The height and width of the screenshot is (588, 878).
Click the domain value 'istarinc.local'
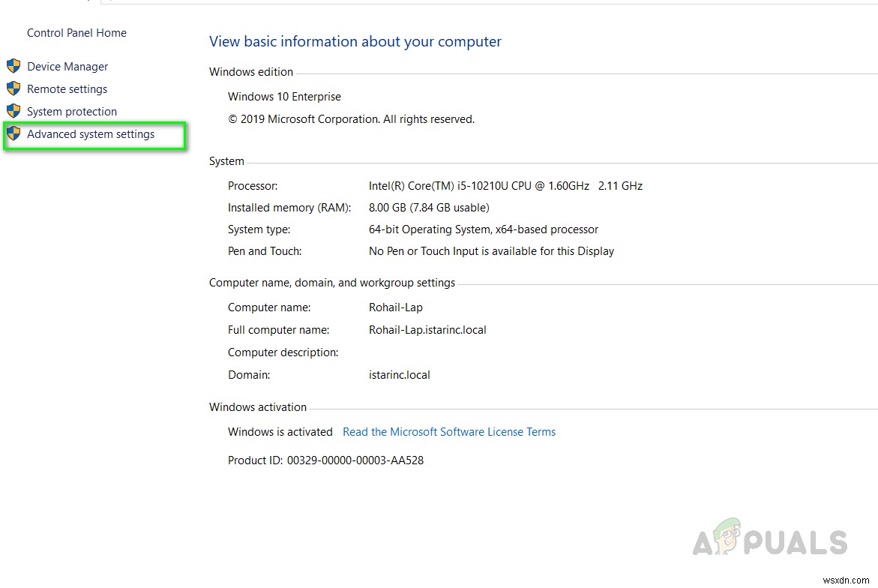point(399,375)
